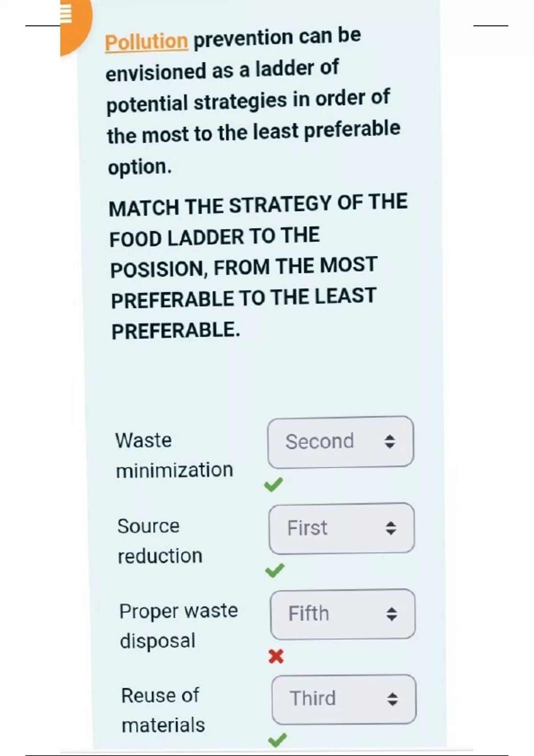Image resolution: width=534 pixels, height=756 pixels.
Task: Open the Source reduction dropdown showing First
Action: tap(341, 528)
